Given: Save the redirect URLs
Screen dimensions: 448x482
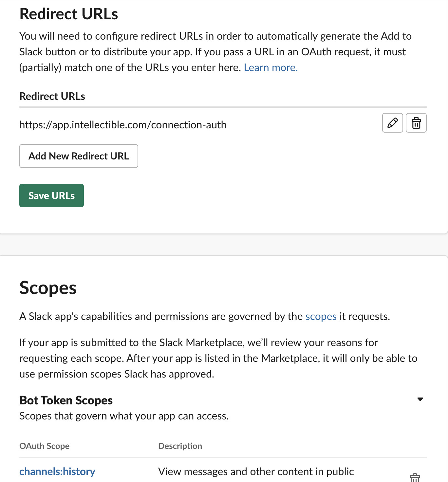Looking at the screenshot, I should [51, 195].
